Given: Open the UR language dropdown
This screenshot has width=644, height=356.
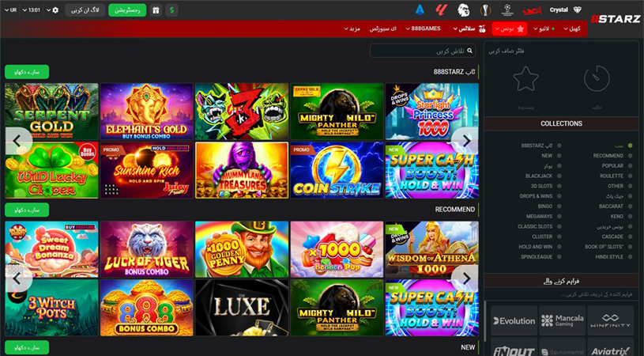Looking at the screenshot, I should pos(11,10).
